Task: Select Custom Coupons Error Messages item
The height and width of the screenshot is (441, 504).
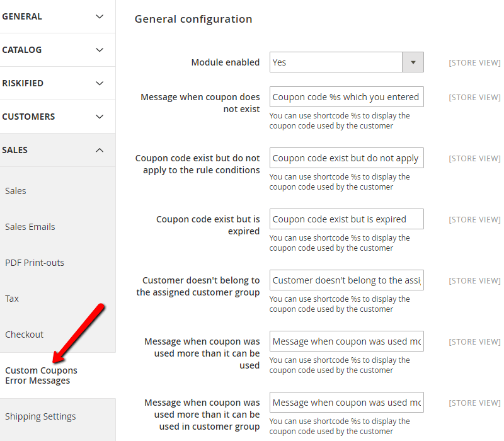Action: [42, 375]
